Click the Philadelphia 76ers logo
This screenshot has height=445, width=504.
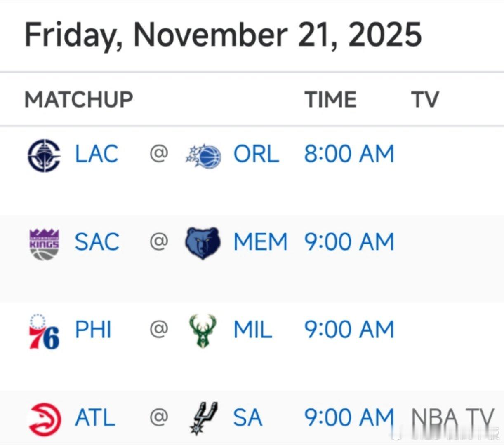click(x=44, y=332)
